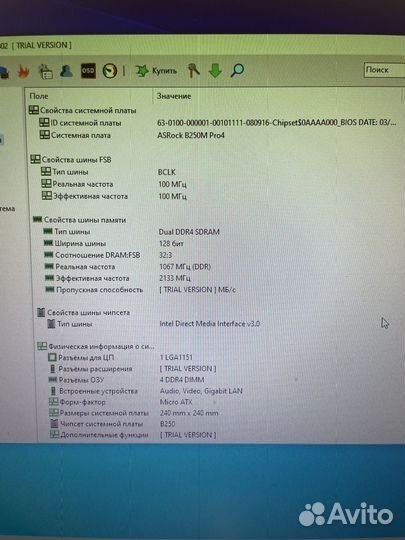
Task: Select BCLK bus type value
Action: click(167, 172)
